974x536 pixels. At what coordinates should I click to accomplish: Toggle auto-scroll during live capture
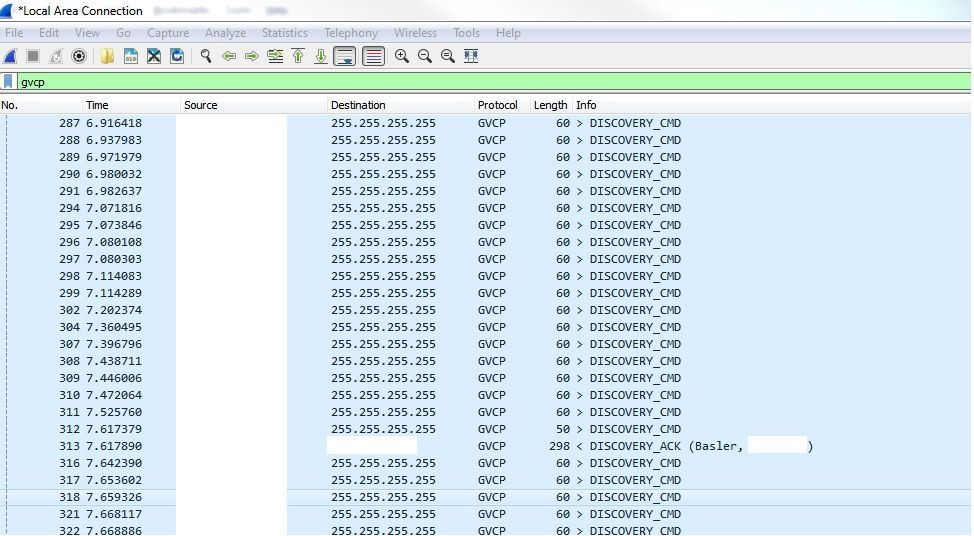click(345, 57)
